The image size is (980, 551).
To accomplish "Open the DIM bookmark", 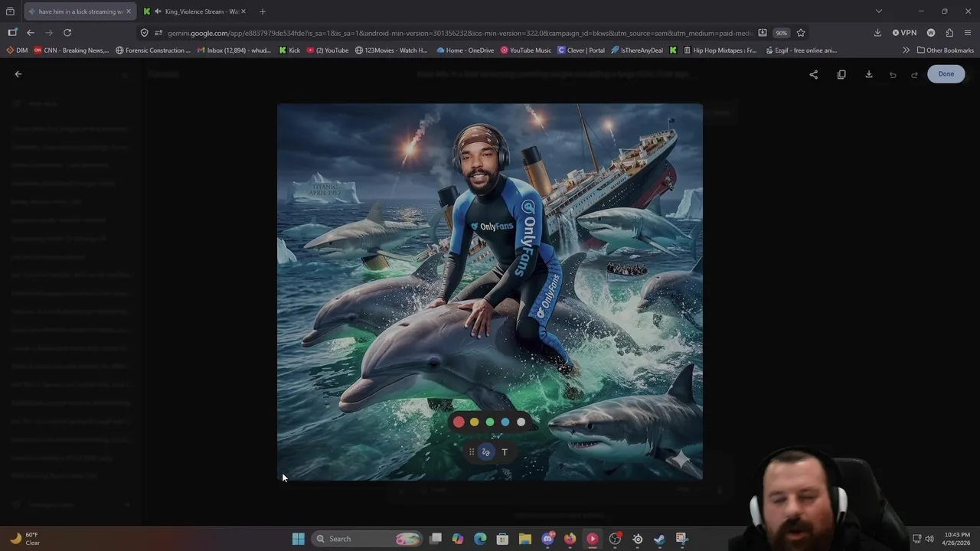I will click(16, 51).
